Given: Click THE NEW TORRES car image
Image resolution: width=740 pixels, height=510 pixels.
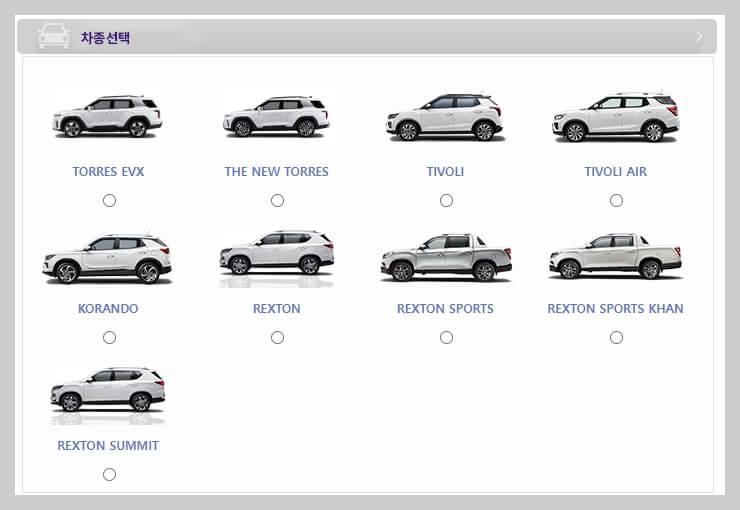Looking at the screenshot, I should tap(277, 116).
